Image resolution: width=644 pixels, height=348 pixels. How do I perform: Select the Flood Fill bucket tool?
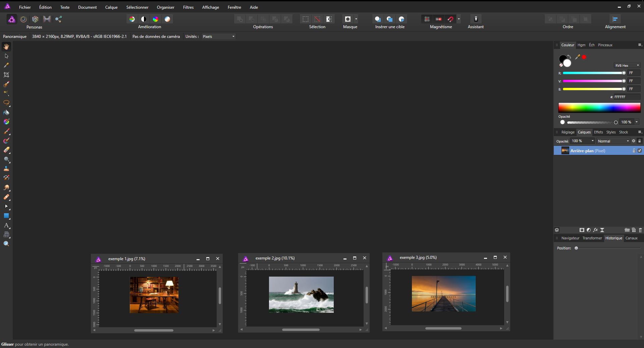pyautogui.click(x=6, y=113)
